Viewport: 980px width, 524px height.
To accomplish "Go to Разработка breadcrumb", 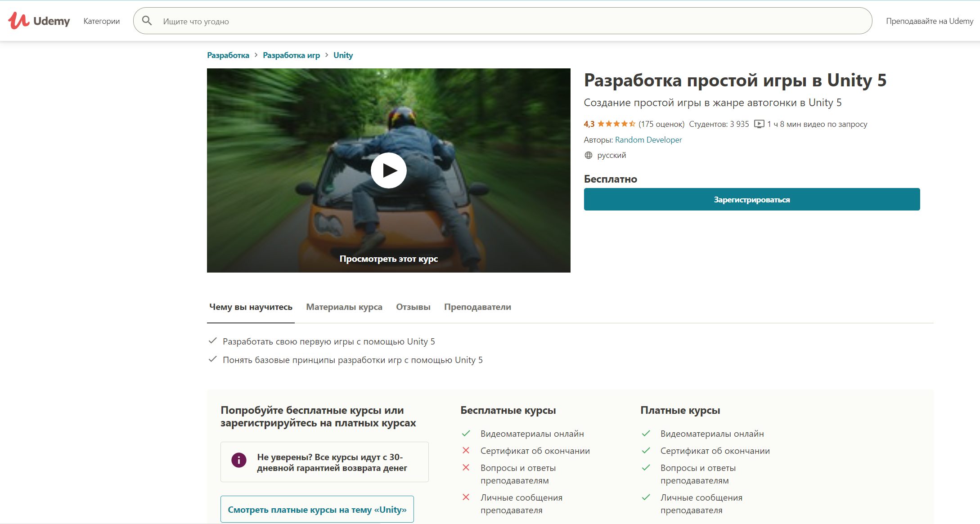I will (x=228, y=55).
